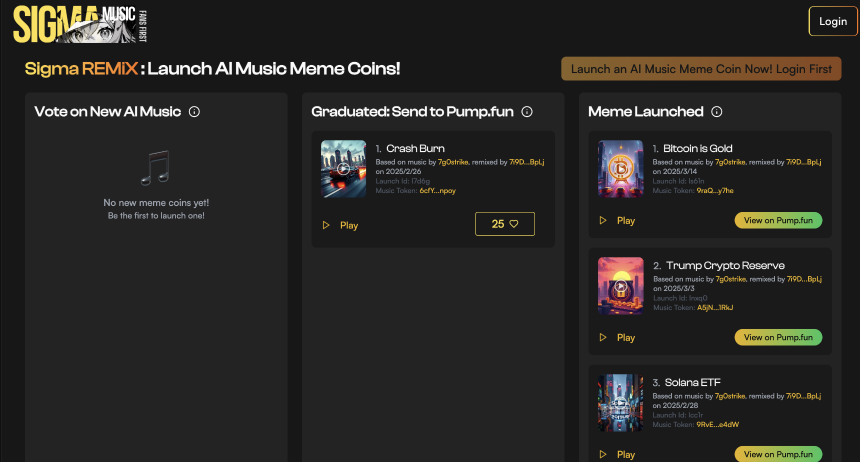This screenshot has height=462, width=860.
Task: Click the Login button
Action: pos(832,21)
